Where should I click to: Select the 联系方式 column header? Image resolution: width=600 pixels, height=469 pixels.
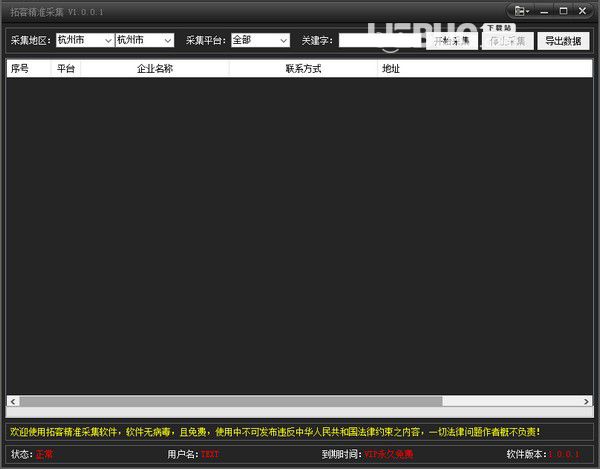click(303, 69)
